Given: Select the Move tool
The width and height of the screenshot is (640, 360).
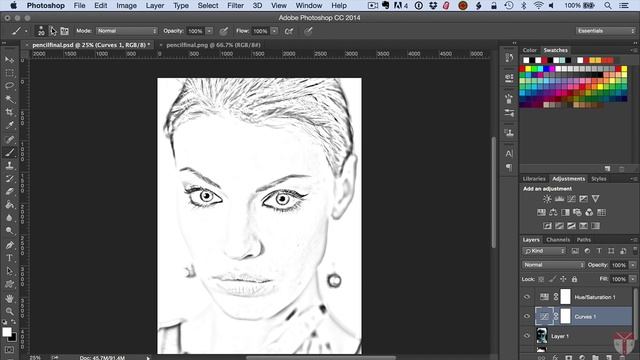Looking at the screenshot, I should [x=9, y=60].
